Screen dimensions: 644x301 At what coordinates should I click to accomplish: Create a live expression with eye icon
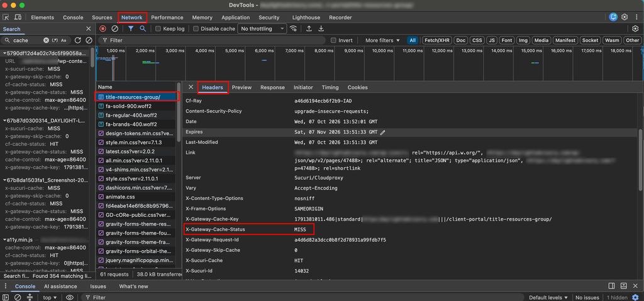pyautogui.click(x=69, y=297)
